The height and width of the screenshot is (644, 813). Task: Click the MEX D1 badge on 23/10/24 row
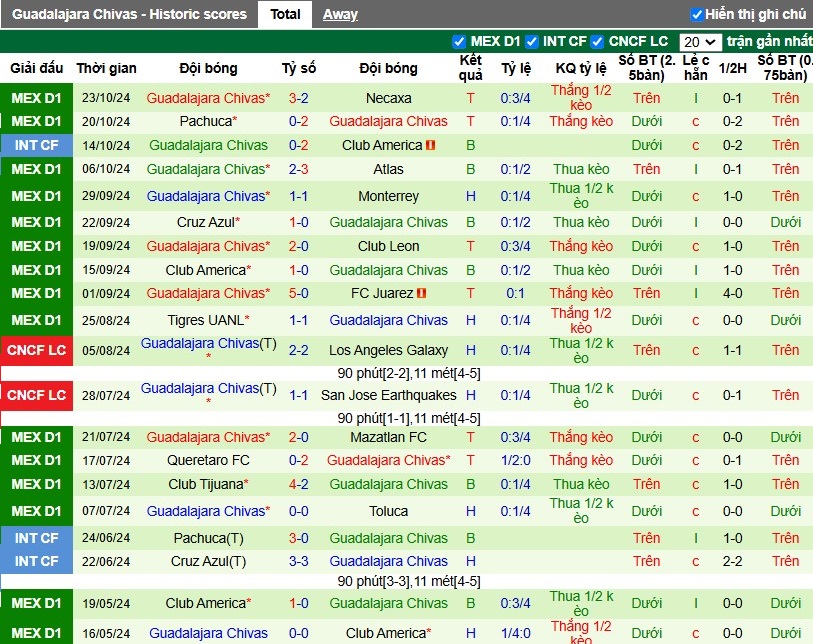(36, 98)
